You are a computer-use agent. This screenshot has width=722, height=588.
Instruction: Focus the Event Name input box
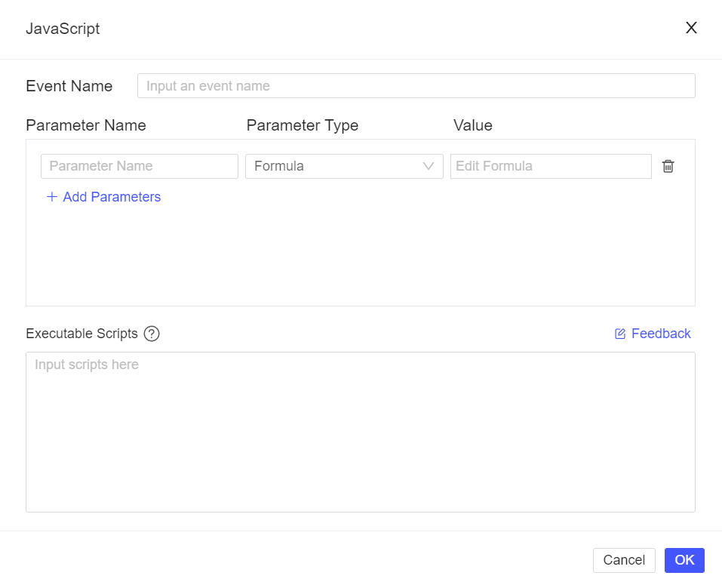[416, 85]
